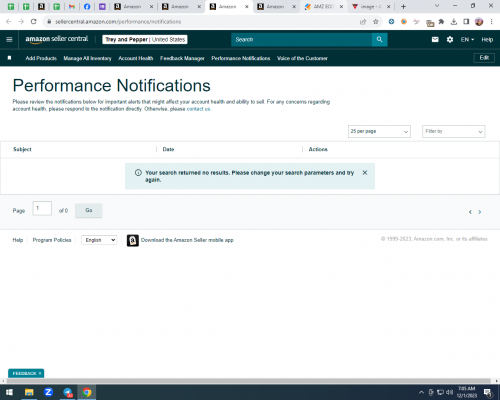Click the search magnifier button
Screen dimensions: 500x400
pyautogui.click(x=379, y=39)
